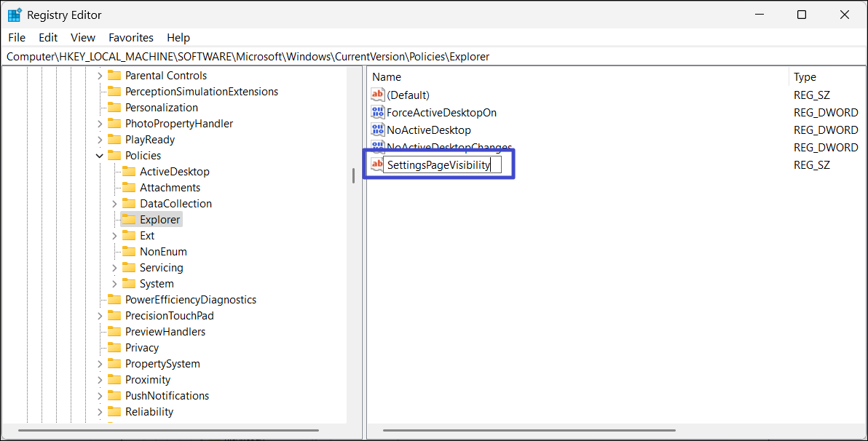Click the Ext folder icon

coord(129,236)
